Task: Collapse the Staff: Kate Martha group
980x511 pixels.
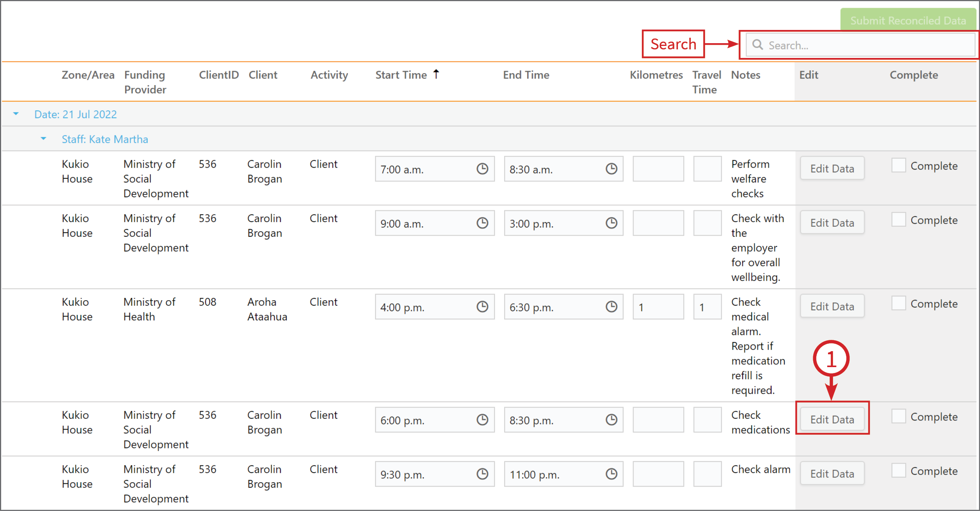Action: point(44,139)
